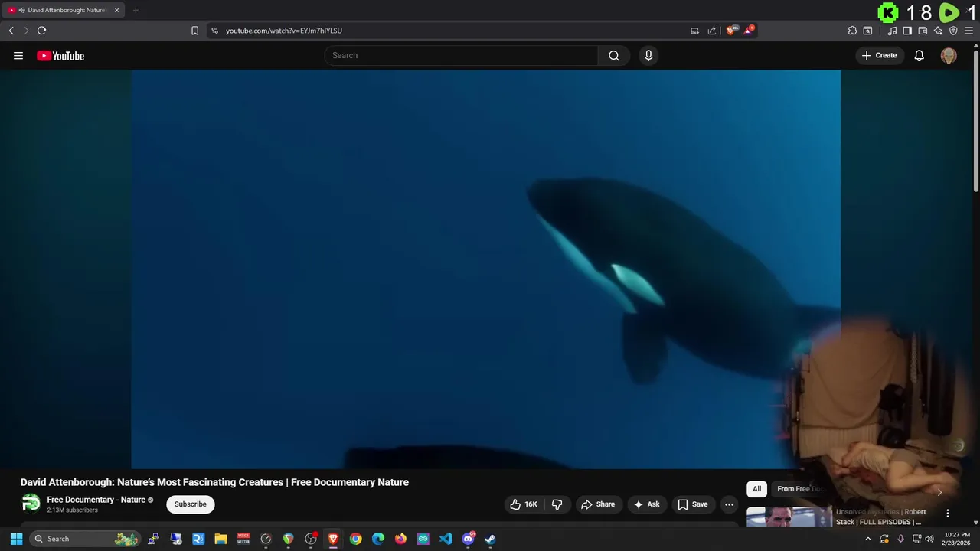The height and width of the screenshot is (551, 980).
Task: Click the microphone icon in system tray
Action: point(900,539)
